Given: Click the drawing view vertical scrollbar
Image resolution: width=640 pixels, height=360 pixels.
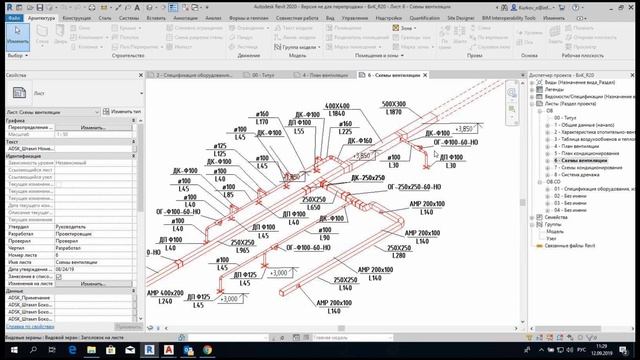Looking at the screenshot, I should (x=522, y=202).
